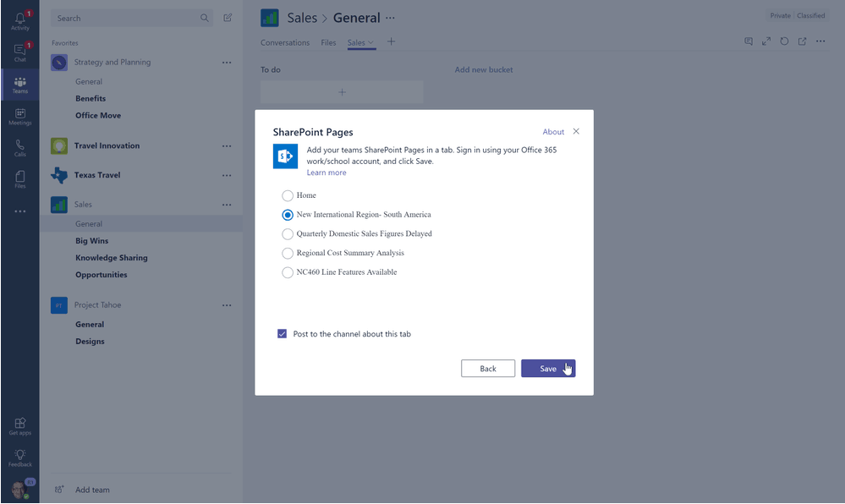The height and width of the screenshot is (504, 845).
Task: Open the Big Wins channel
Action: (x=91, y=241)
